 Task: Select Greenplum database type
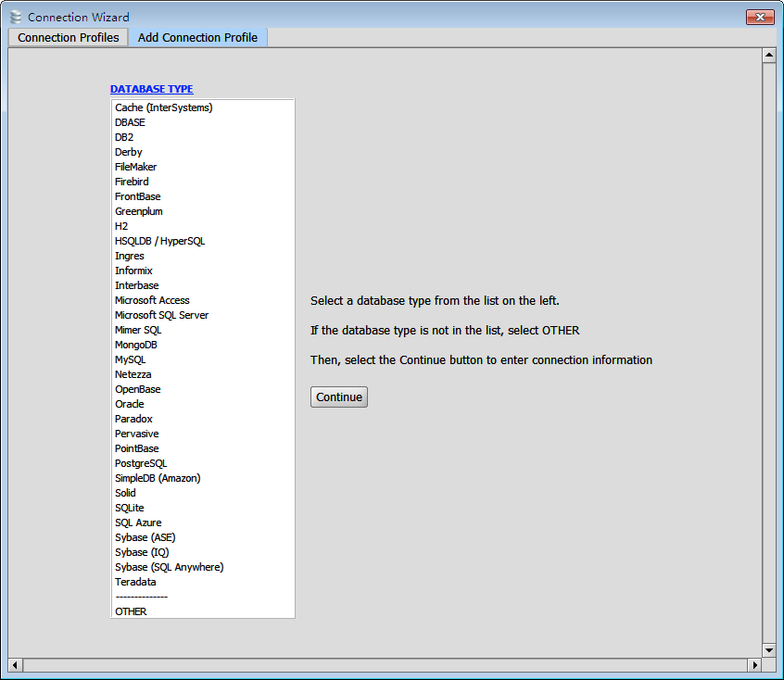point(203,211)
